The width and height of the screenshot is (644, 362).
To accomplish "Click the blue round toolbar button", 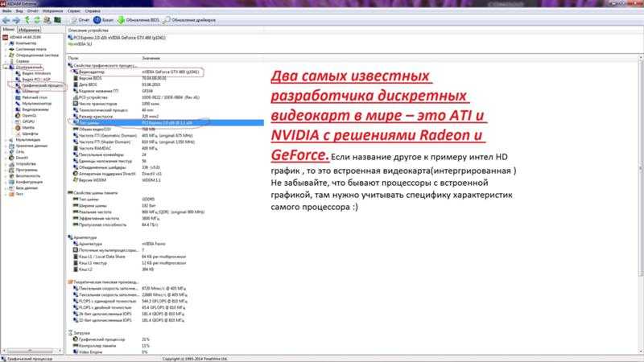I will click(97, 19).
